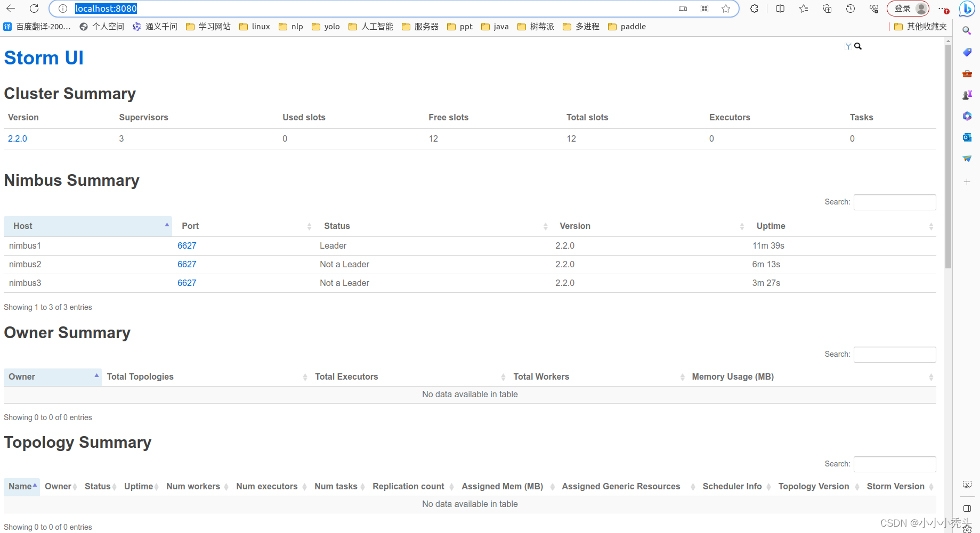Open Outlook from the Edge sidebar
The height and width of the screenshot is (533, 980).
[967, 137]
